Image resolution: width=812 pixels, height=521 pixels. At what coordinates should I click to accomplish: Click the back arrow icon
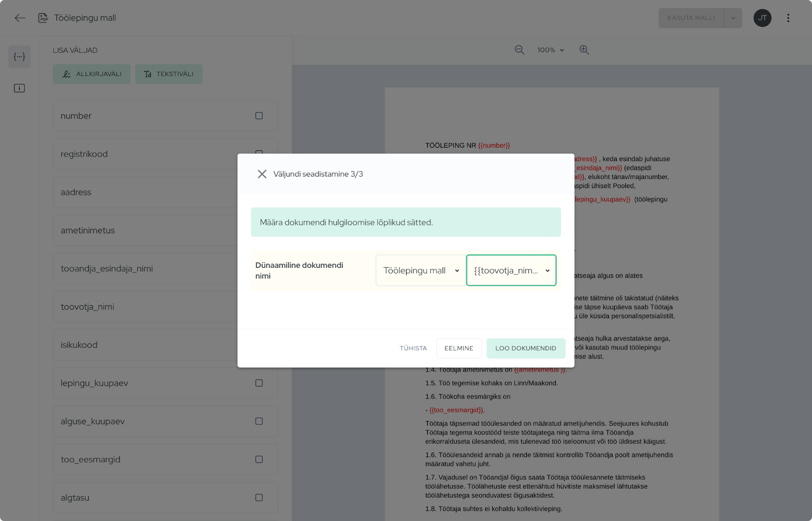(20, 18)
